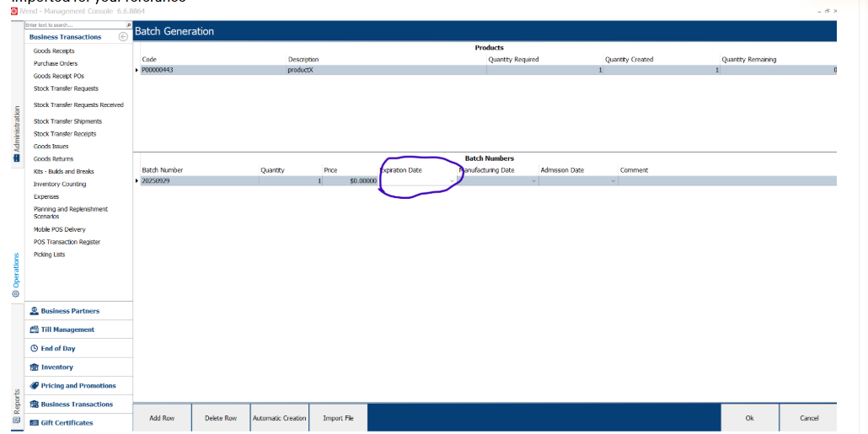
Task: Open Till Management section
Action: pyautogui.click(x=67, y=330)
